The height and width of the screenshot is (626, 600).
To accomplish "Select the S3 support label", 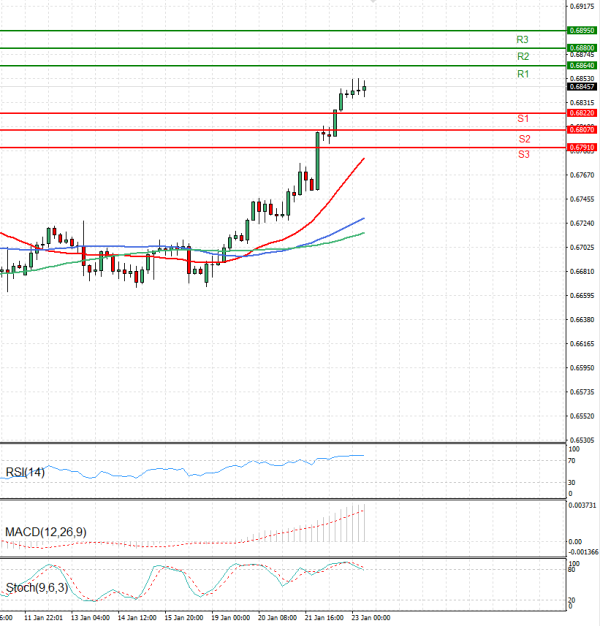I will [x=523, y=155].
